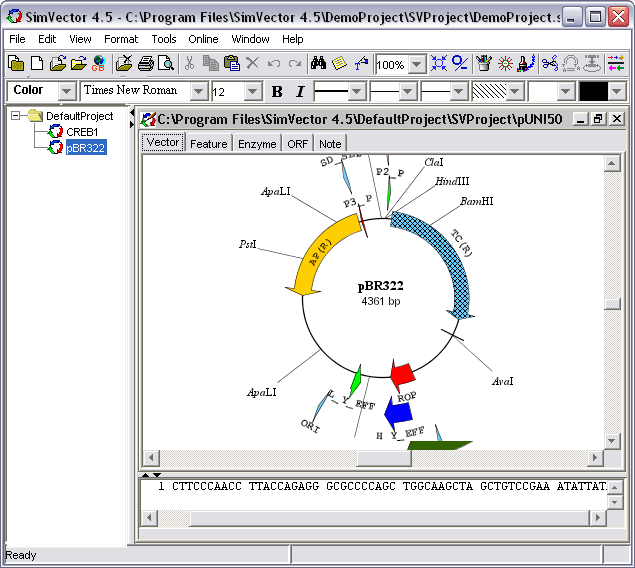Image resolution: width=635 pixels, height=568 pixels.
Task: Click the scissors restriction enzyme icon
Action: 549,64
